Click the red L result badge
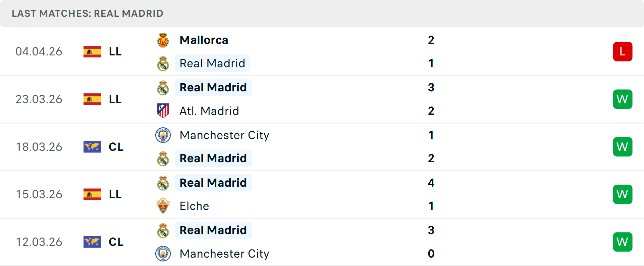Image resolution: width=644 pixels, height=266 pixels. (623, 51)
